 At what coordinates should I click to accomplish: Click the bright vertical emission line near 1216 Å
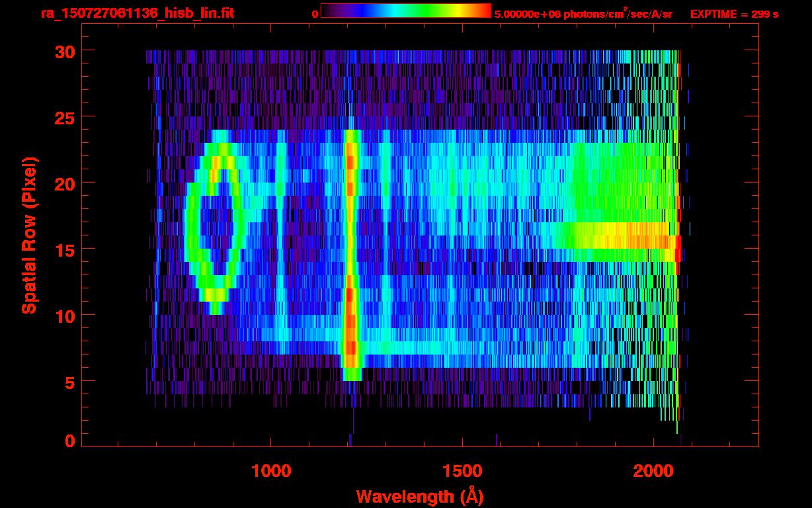351,255
